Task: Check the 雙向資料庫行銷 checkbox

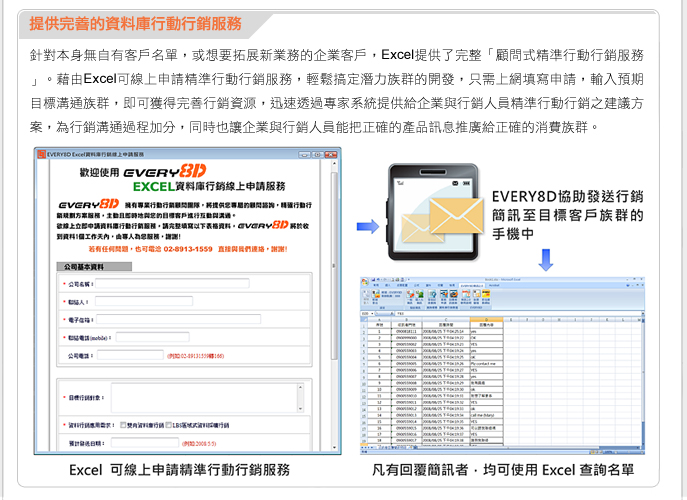Action: click(x=123, y=425)
